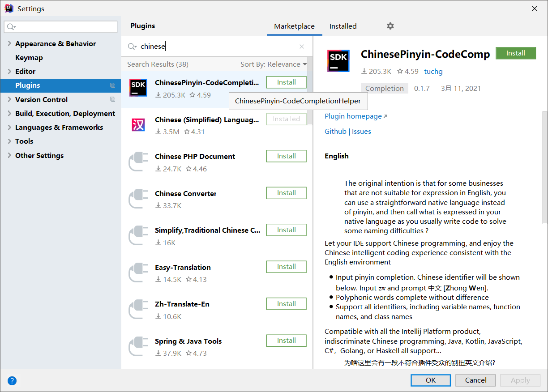Focus the settings search input field
Image resolution: width=548 pixels, height=392 pixels.
coord(61,27)
